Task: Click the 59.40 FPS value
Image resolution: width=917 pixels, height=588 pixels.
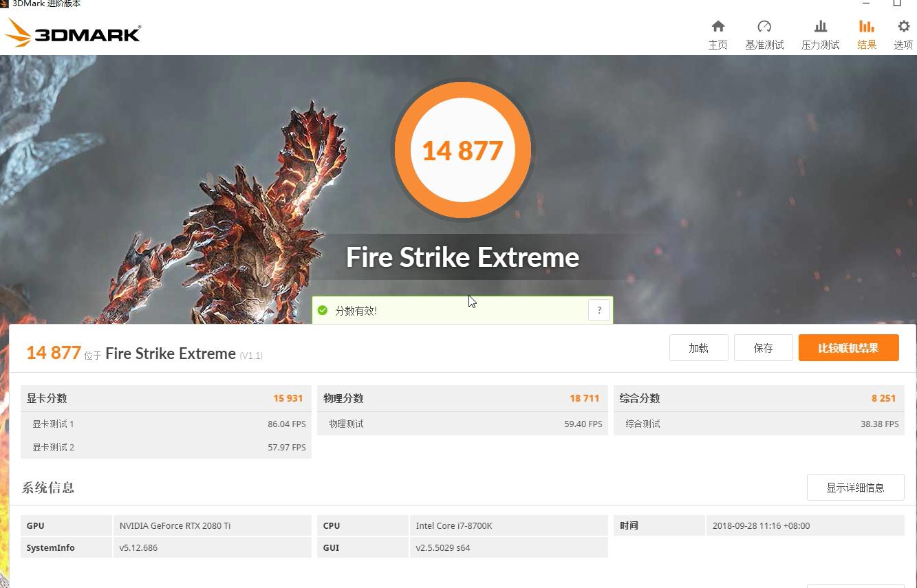Action: [x=583, y=424]
